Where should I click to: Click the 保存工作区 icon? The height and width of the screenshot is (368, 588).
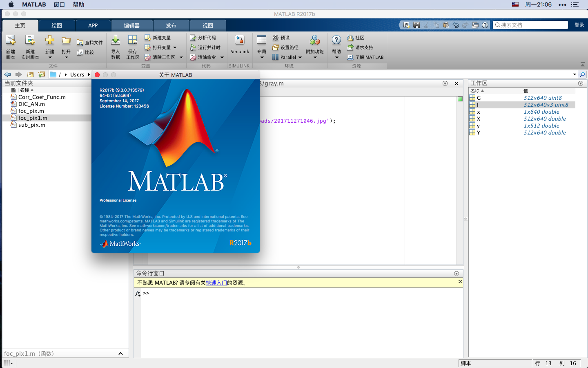point(133,40)
